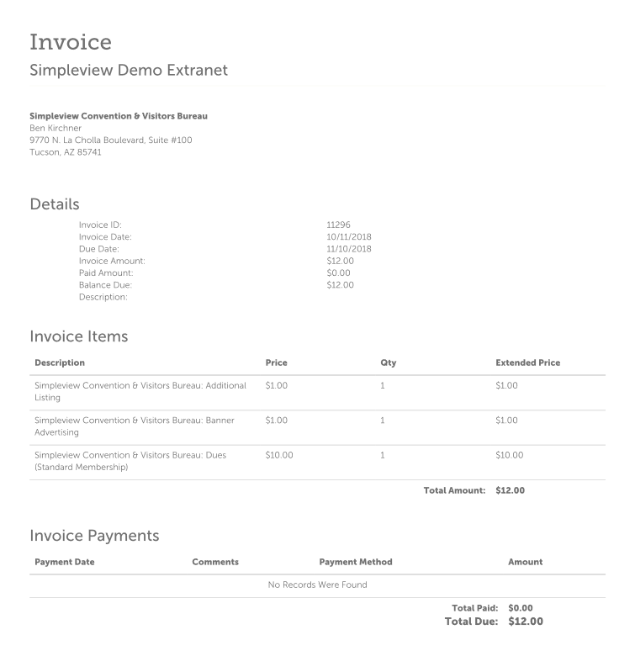The height and width of the screenshot is (672, 635).
Task: Click the Paid Amount label
Action: [106, 273]
